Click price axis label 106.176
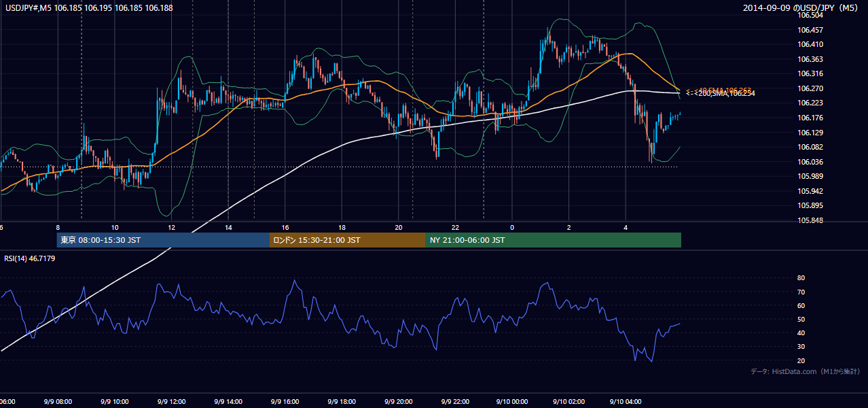This screenshot has height=408, width=868. coord(810,118)
